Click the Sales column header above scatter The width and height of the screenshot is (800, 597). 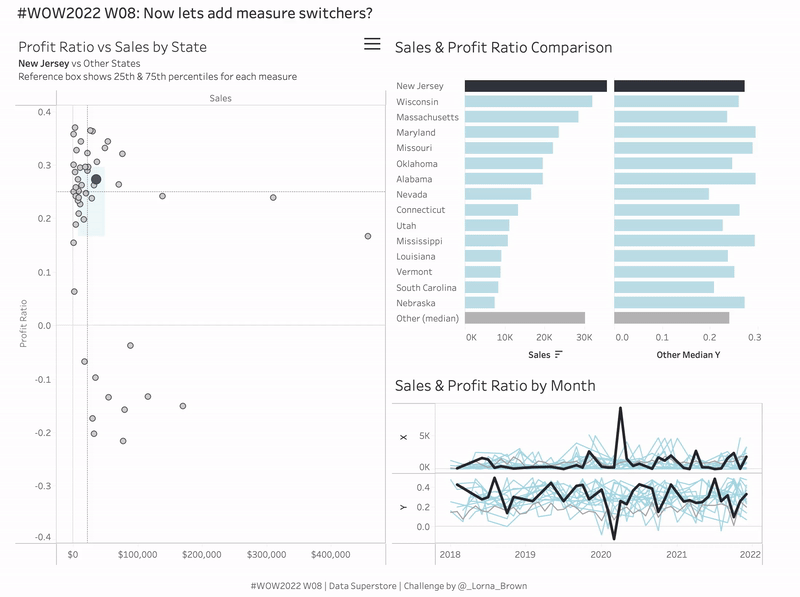tap(221, 98)
